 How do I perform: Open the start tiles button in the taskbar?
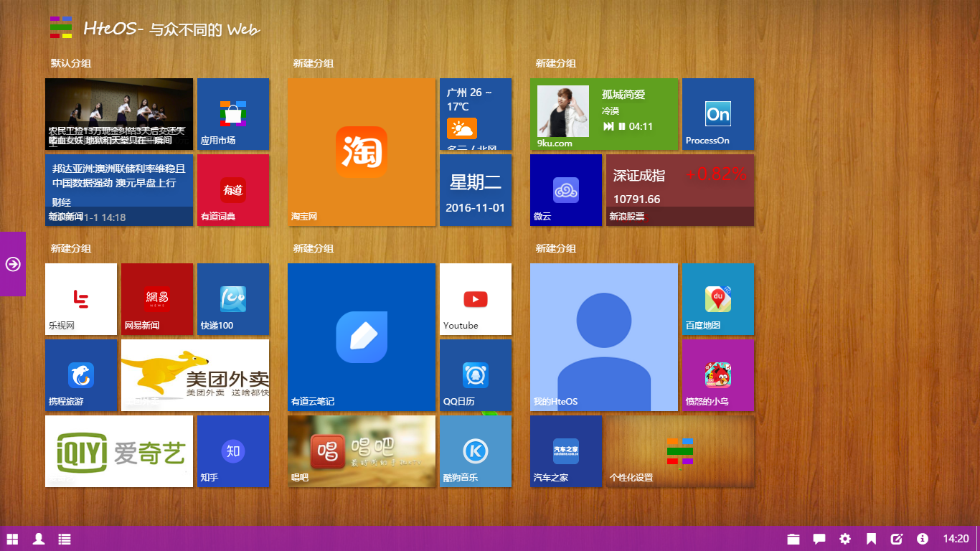(12, 539)
